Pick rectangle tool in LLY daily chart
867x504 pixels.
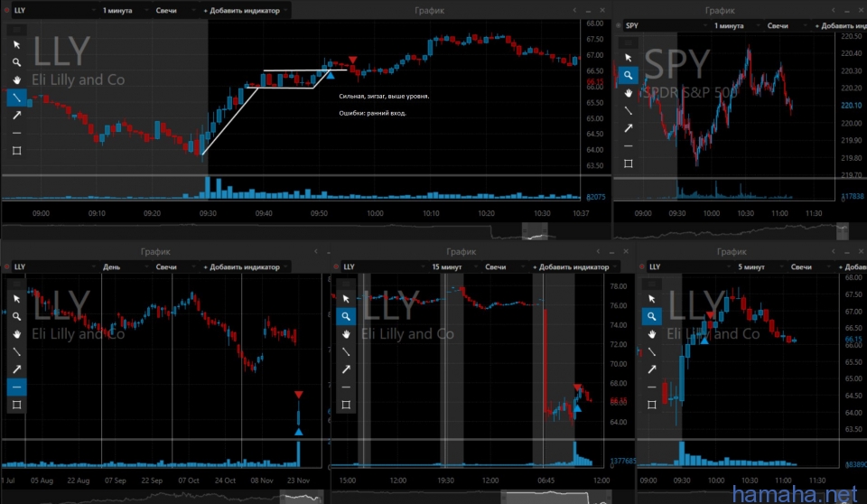16,405
